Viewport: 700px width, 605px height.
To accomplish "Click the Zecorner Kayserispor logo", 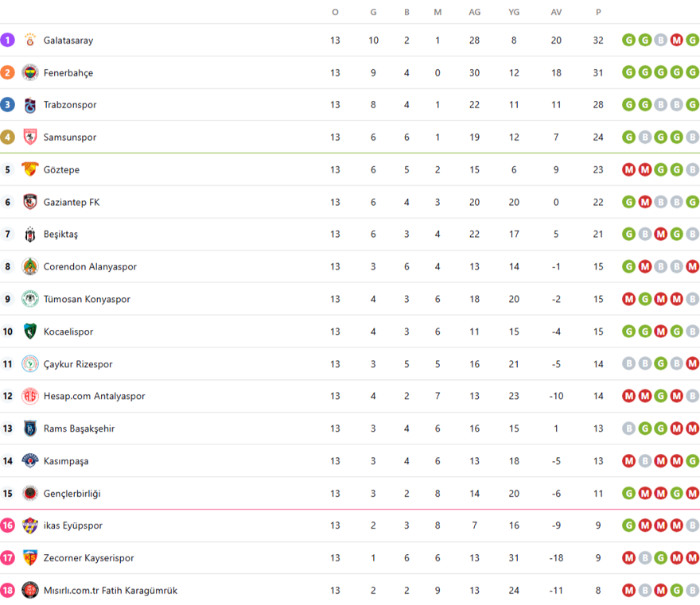I will [30, 558].
